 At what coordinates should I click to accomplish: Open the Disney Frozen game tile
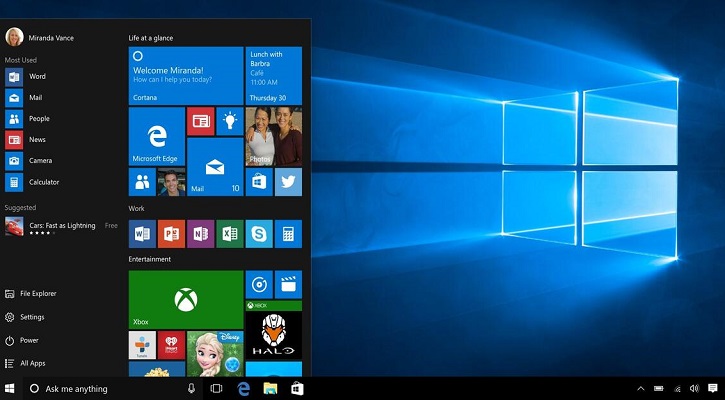tap(215, 353)
